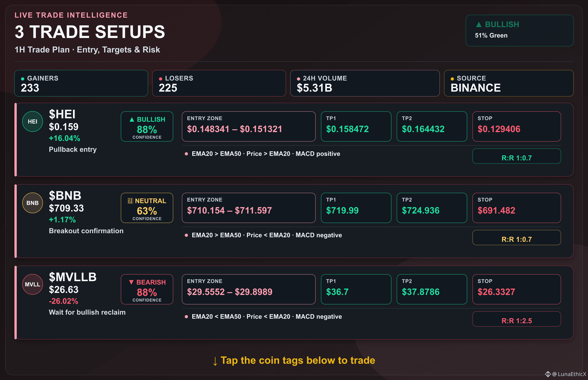Click 'EMA20 < EMA50 · Price < EMA20 · MACD negative'
This screenshot has width=588, height=380.
click(x=267, y=317)
